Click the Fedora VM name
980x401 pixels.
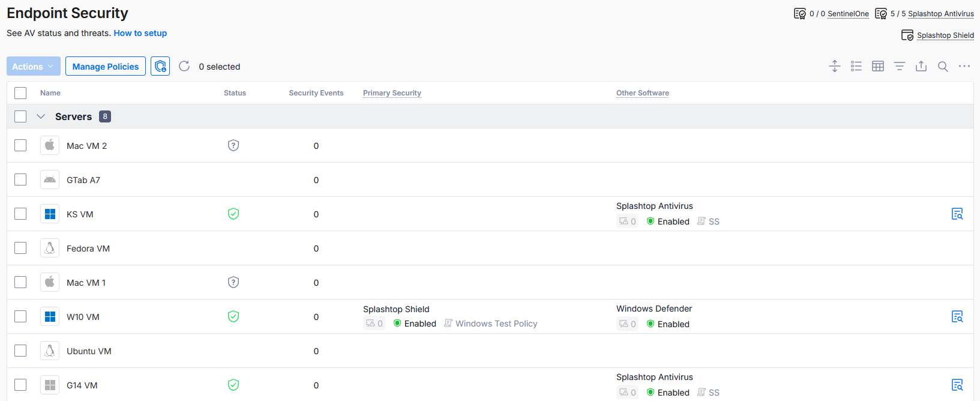[88, 249]
